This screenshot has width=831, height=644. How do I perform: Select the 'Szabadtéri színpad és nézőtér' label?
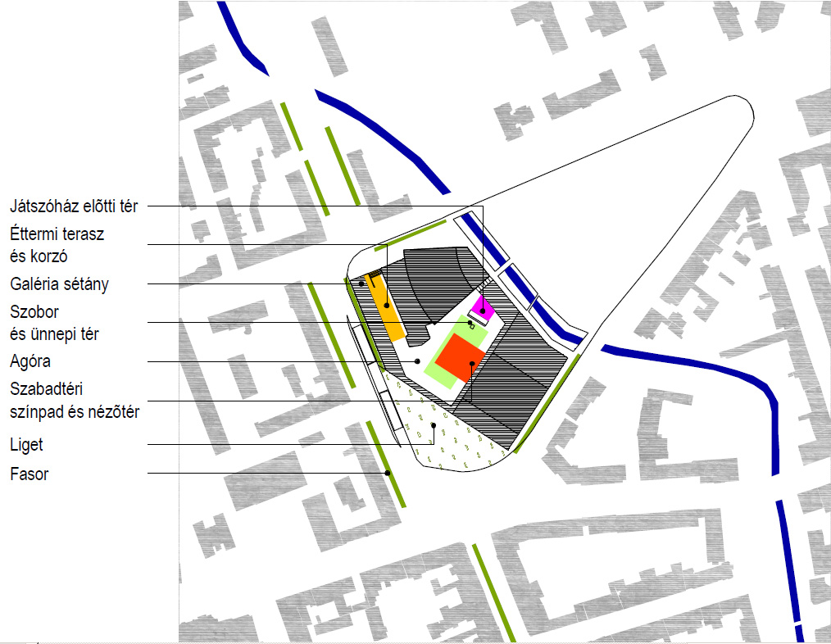pyautogui.click(x=75, y=400)
